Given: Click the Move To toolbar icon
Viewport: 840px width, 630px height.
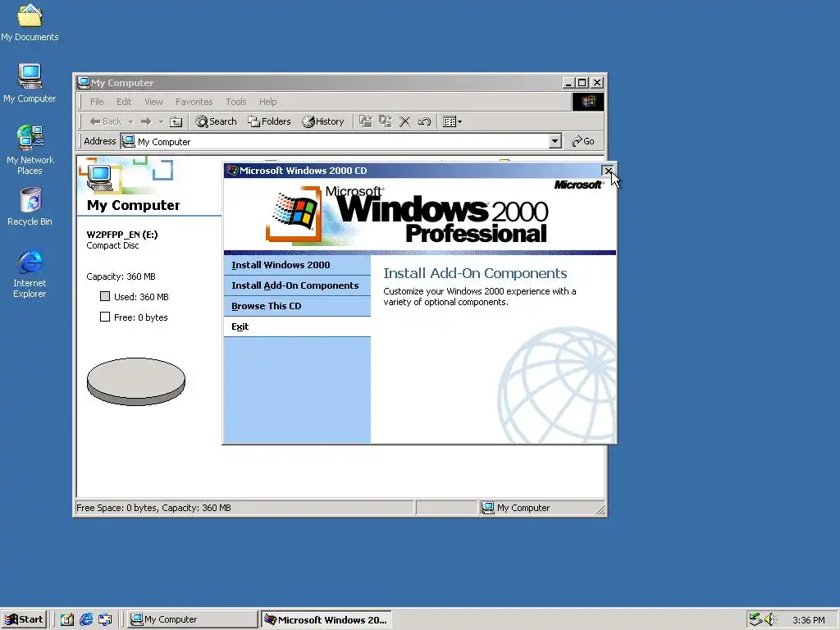Looking at the screenshot, I should click(365, 121).
